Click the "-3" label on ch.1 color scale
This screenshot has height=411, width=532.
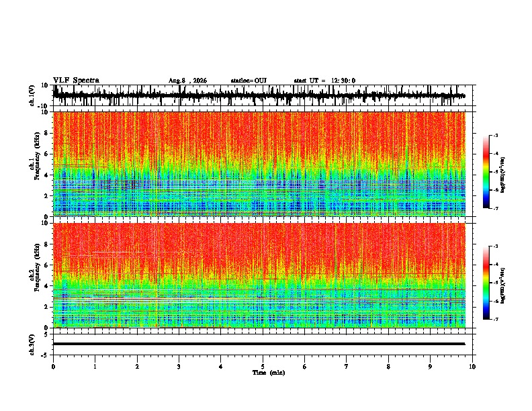click(495, 135)
